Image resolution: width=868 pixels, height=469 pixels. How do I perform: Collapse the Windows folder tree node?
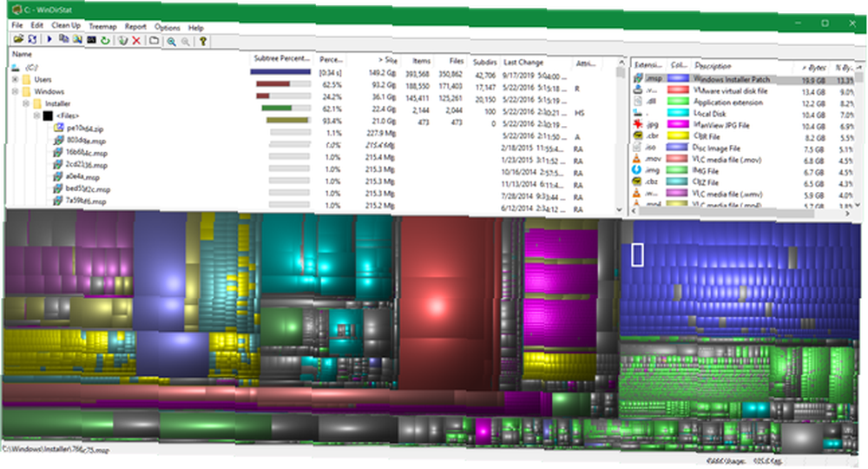(15, 91)
